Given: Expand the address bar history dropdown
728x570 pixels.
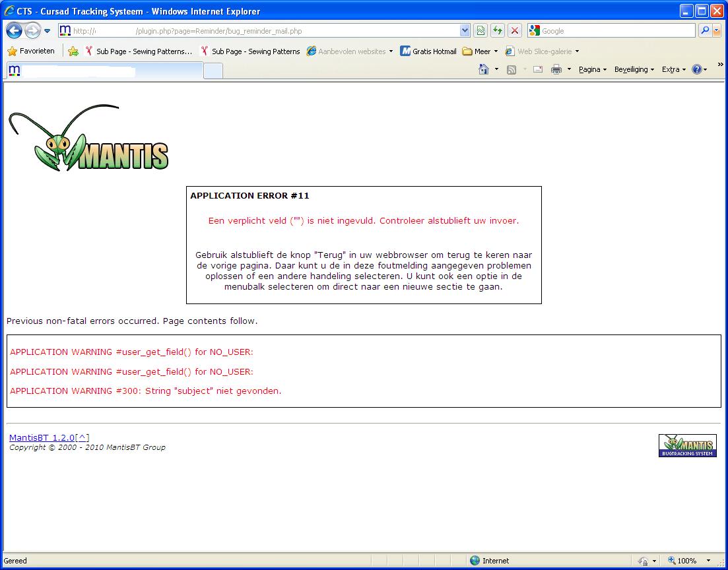Looking at the screenshot, I should (465, 30).
